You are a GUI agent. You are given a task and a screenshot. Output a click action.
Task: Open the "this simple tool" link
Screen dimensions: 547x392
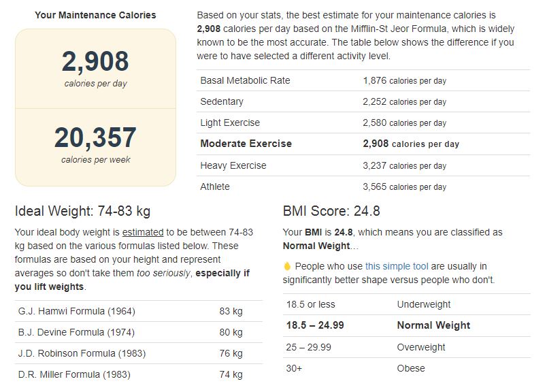coord(397,266)
